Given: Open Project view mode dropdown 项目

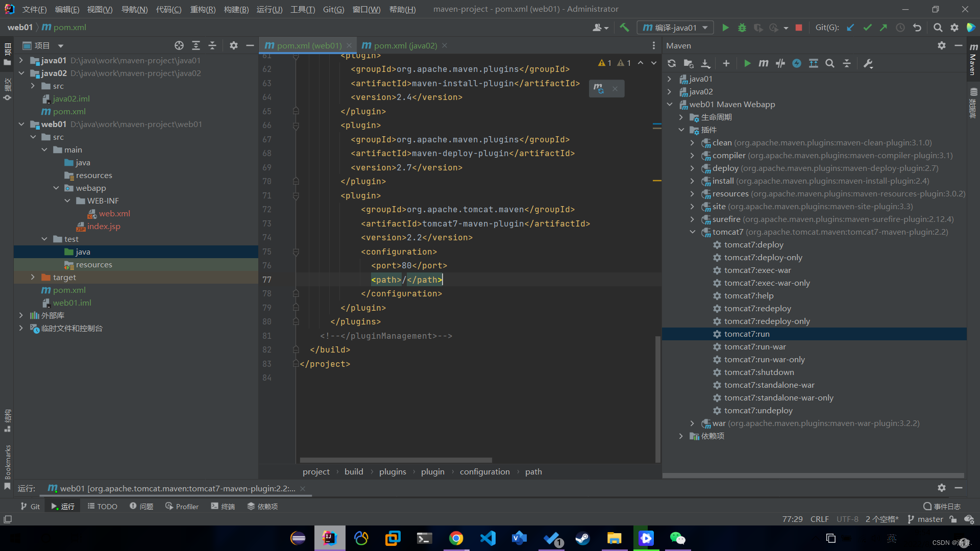Looking at the screenshot, I should point(43,45).
